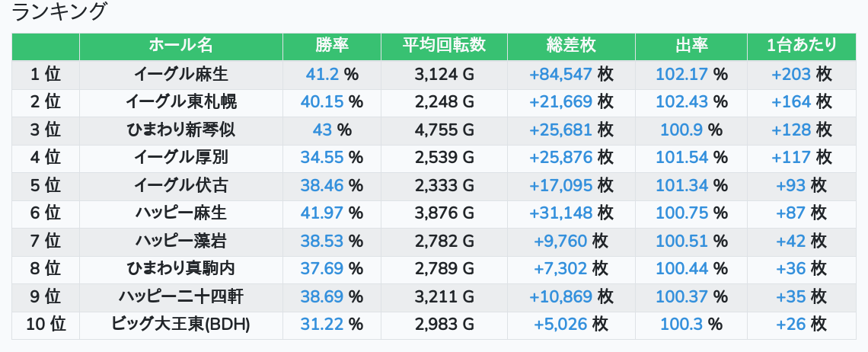Open the イーグル東札幌 hall entry
This screenshot has width=868, height=352.
[181, 102]
